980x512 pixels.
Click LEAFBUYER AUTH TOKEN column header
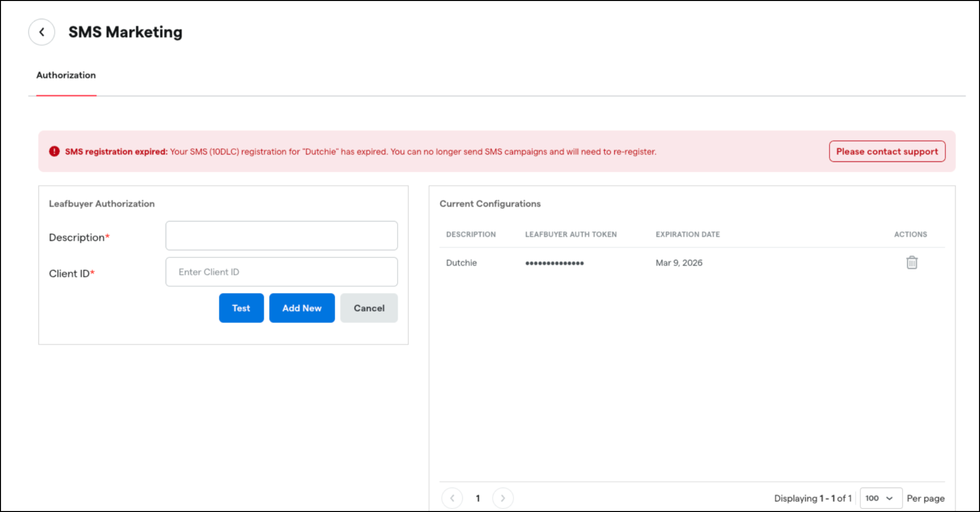(571, 235)
